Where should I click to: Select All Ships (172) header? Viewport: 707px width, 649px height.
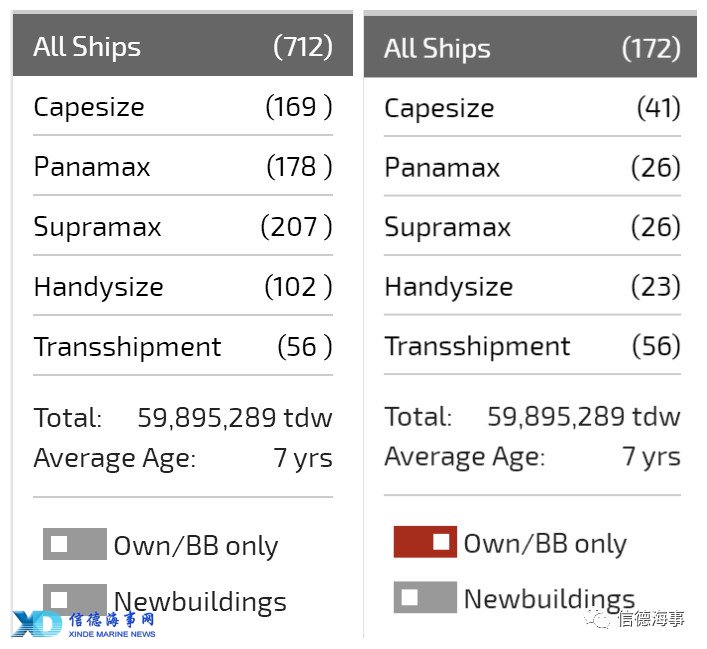[x=530, y=47]
